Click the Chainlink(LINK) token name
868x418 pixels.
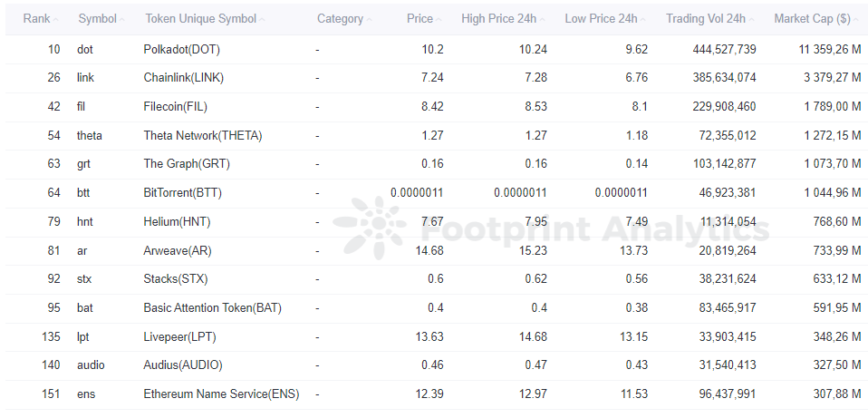point(184,78)
